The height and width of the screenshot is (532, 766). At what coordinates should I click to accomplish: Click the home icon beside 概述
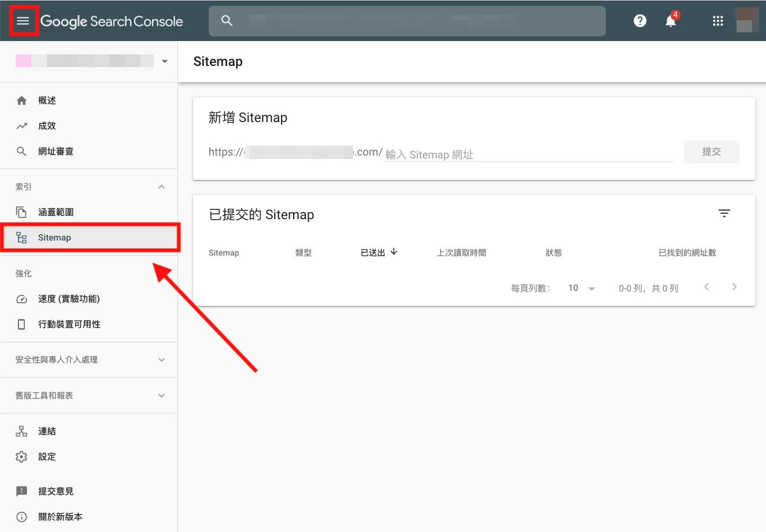coord(21,101)
